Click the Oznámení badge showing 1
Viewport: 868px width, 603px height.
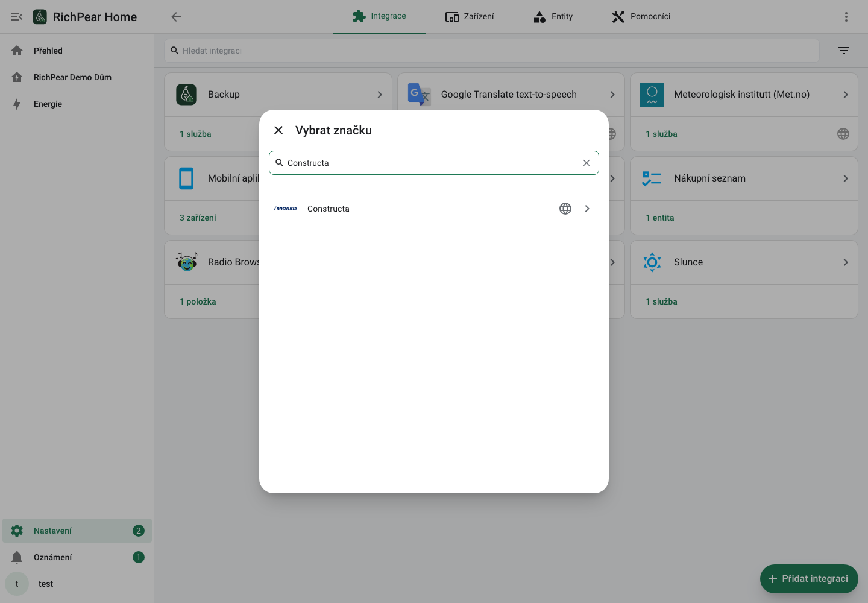click(x=139, y=557)
